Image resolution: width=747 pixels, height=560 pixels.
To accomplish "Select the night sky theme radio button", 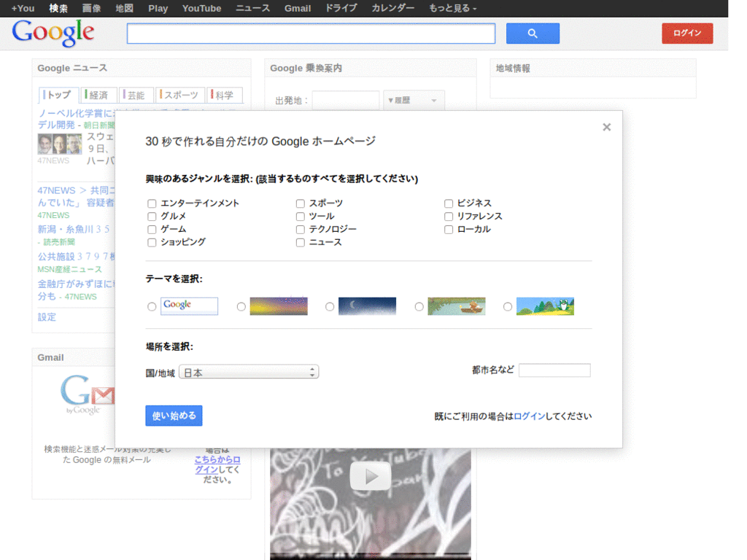I will coord(330,307).
